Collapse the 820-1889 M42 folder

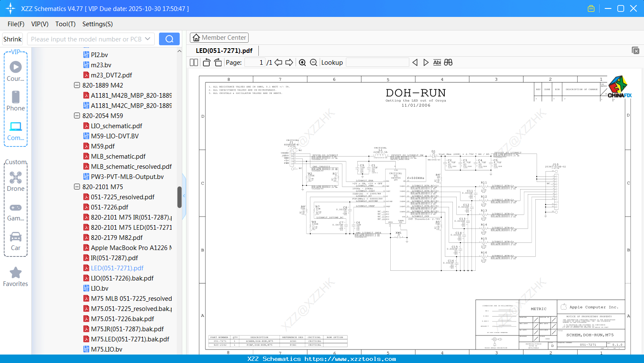coord(77,85)
